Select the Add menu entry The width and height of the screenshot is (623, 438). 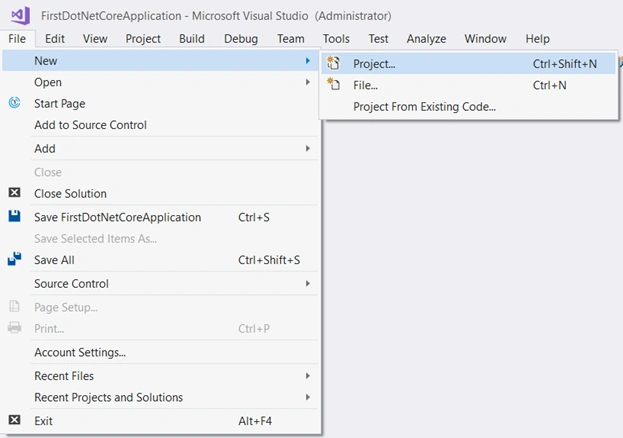160,148
